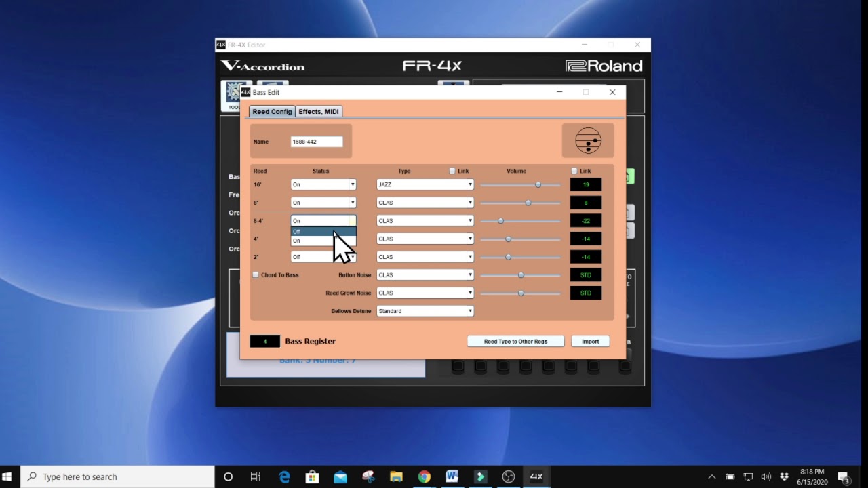Click the bass reed register symbol icon
Image resolution: width=868 pixels, height=488 pixels.
(x=588, y=141)
